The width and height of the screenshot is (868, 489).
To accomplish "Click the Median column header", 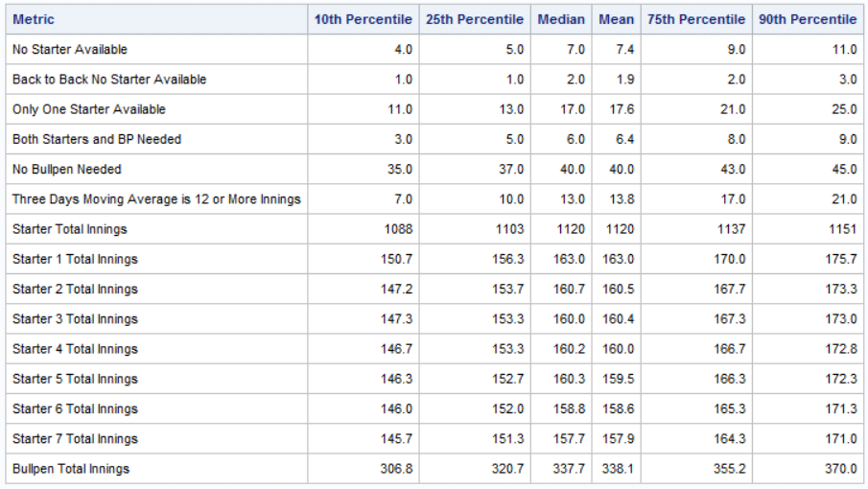I will tap(561, 19).
